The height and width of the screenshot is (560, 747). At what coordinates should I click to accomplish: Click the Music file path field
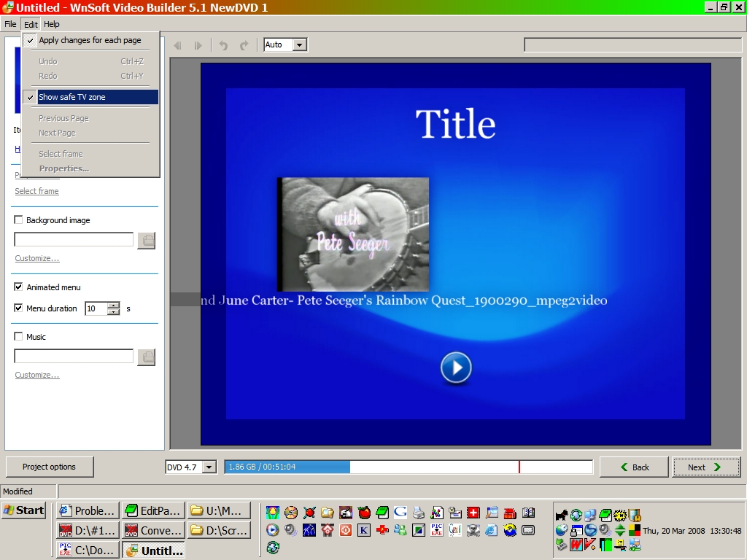point(74,356)
